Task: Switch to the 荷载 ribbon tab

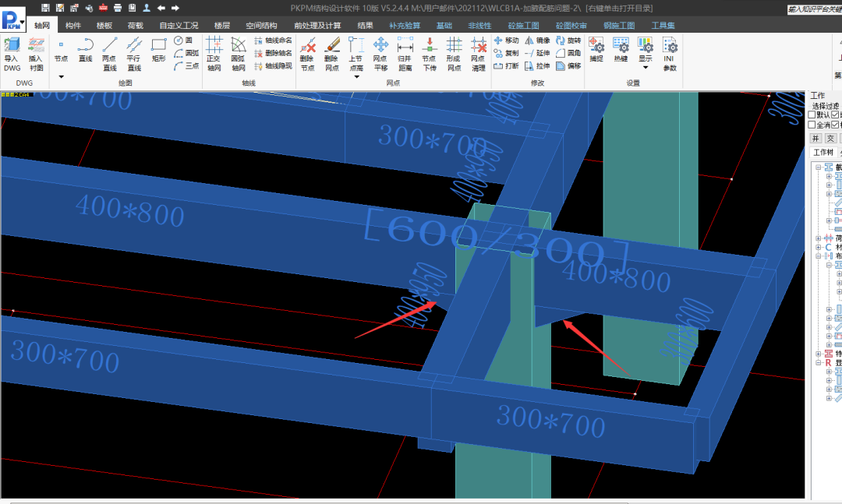Action: coord(136,25)
